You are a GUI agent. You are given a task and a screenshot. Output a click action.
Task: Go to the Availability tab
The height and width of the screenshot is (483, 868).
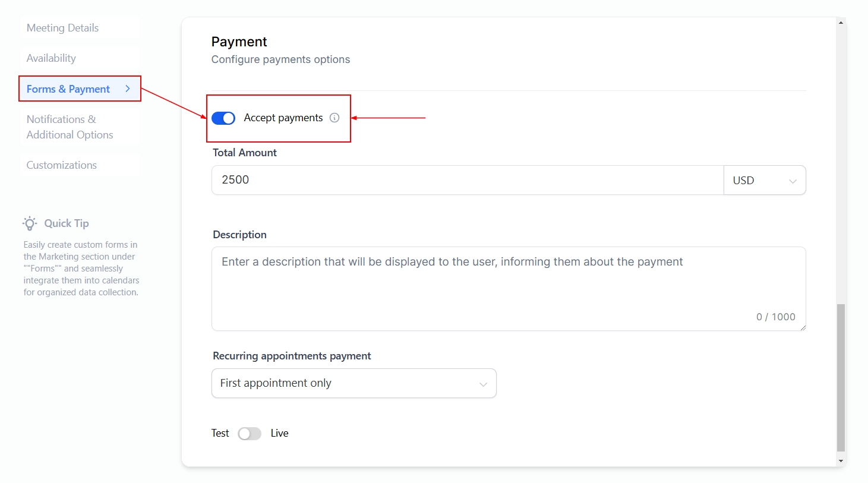tap(52, 58)
